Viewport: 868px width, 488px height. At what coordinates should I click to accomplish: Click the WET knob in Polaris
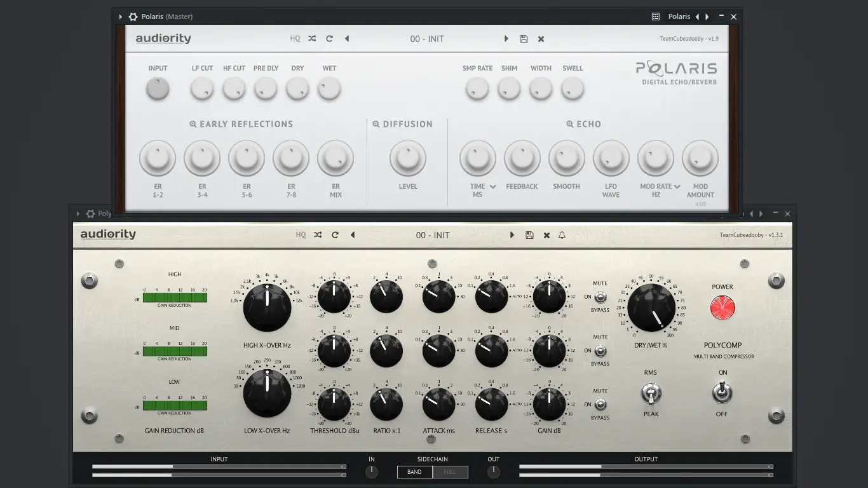(x=329, y=89)
